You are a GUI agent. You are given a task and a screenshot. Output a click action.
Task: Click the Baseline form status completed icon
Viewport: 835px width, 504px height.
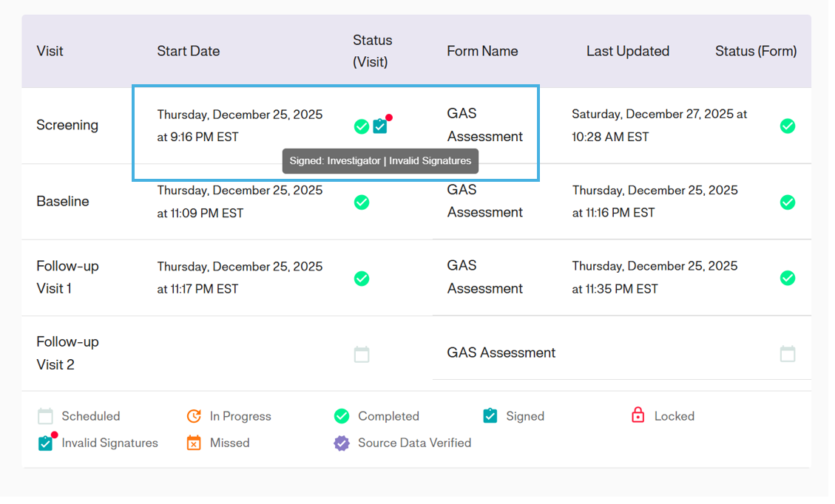point(788,202)
